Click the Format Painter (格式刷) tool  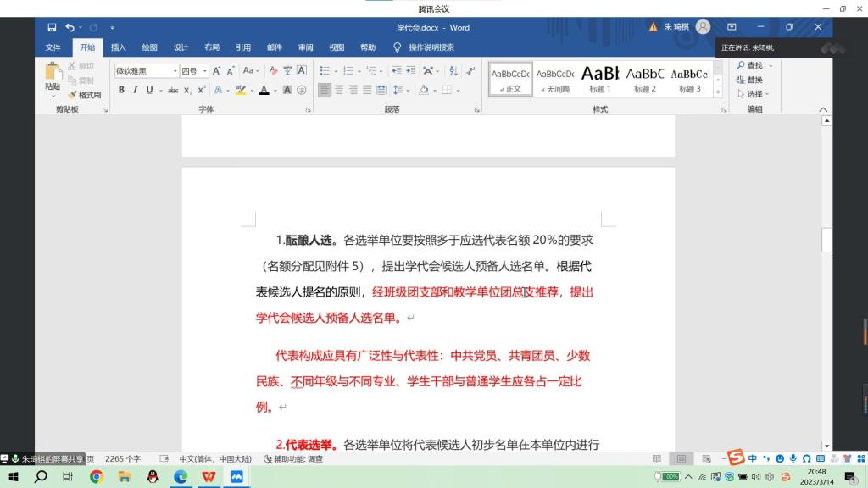[85, 95]
